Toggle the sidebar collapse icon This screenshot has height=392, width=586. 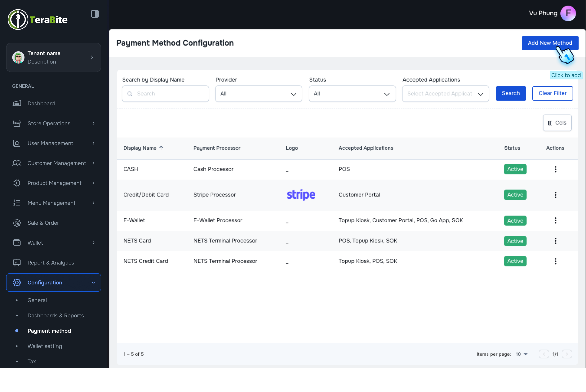[x=95, y=14]
